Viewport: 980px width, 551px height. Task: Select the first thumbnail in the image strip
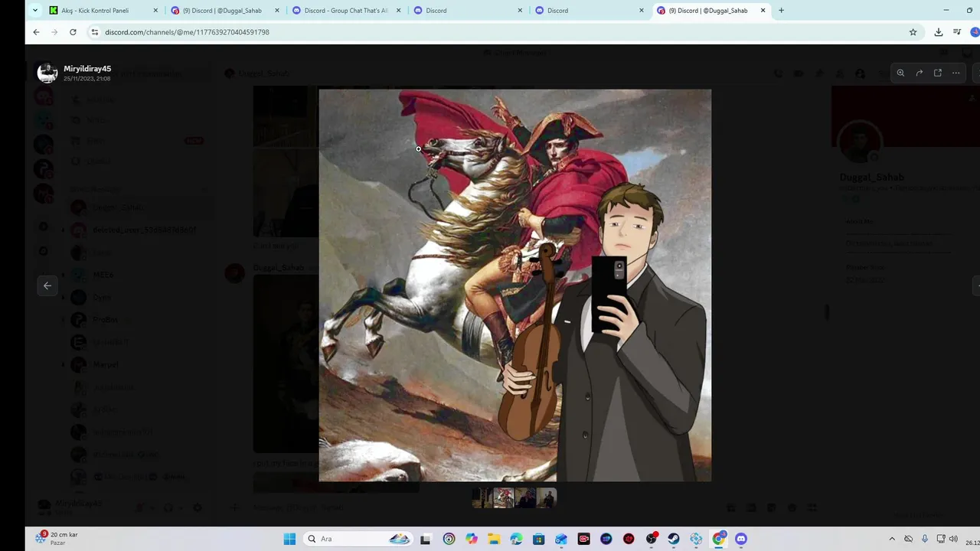(x=482, y=498)
